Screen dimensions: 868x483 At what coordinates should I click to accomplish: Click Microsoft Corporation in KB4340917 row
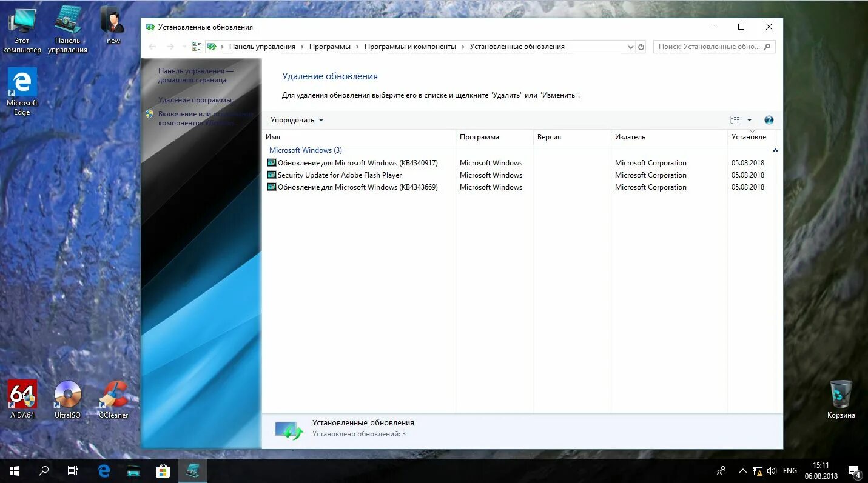tap(651, 163)
